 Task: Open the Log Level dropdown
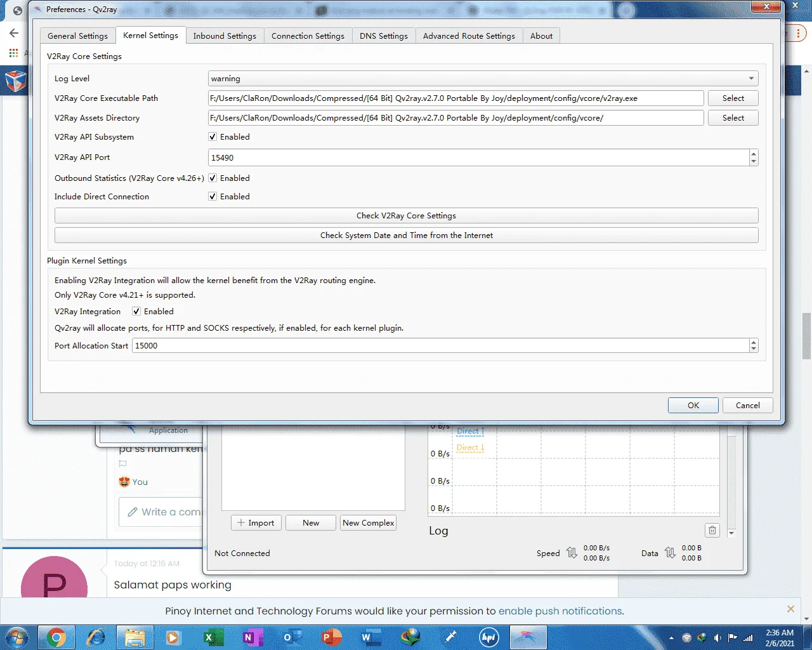point(483,79)
